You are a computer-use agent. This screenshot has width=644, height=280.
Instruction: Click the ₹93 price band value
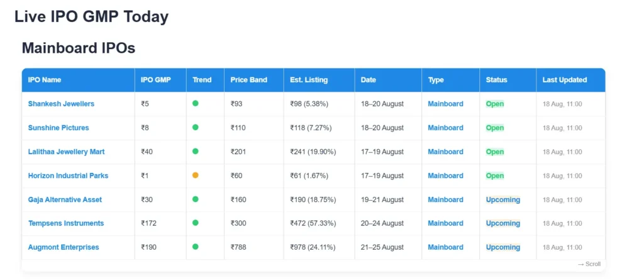[x=236, y=104]
